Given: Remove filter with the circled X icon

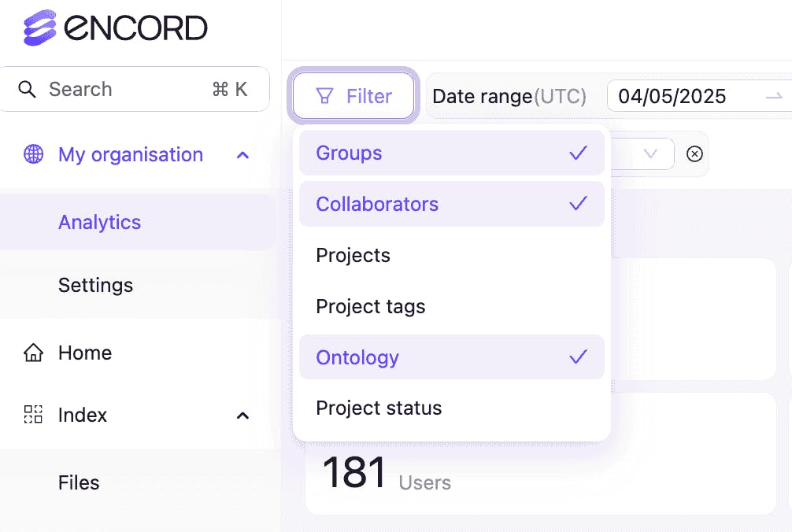Looking at the screenshot, I should 694,153.
